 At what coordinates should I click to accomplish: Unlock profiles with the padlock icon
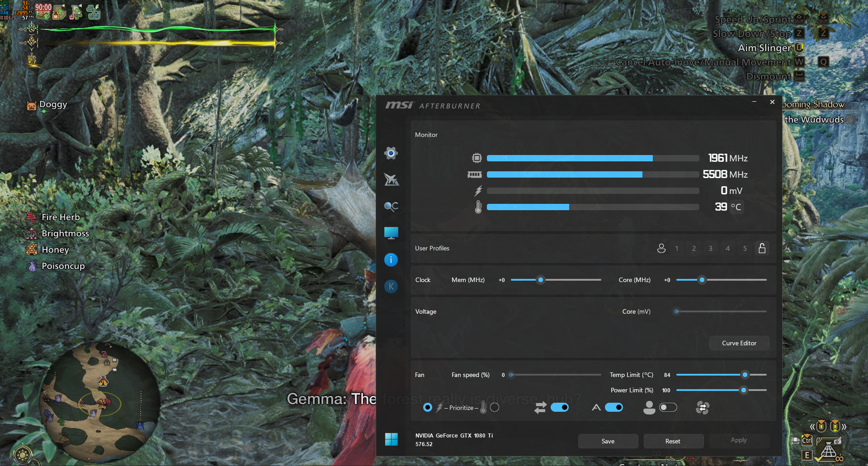(x=762, y=248)
